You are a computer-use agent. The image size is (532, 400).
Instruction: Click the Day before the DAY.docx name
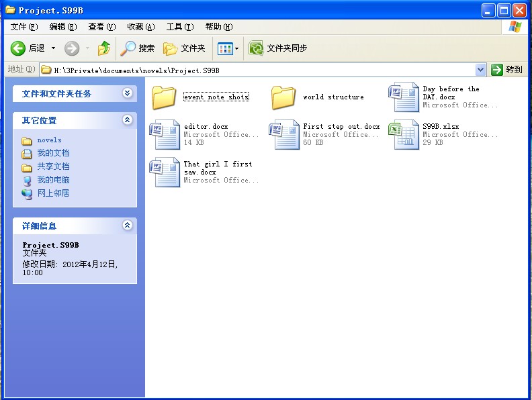451,93
